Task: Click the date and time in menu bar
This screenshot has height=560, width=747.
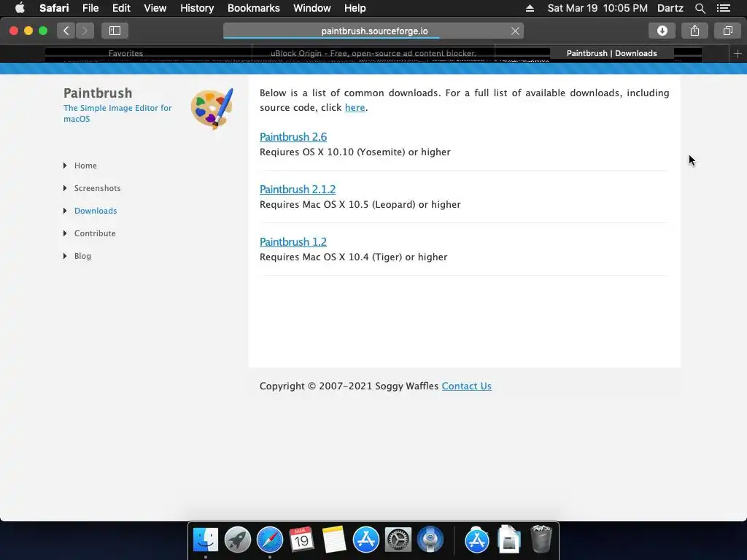Action: (597, 8)
